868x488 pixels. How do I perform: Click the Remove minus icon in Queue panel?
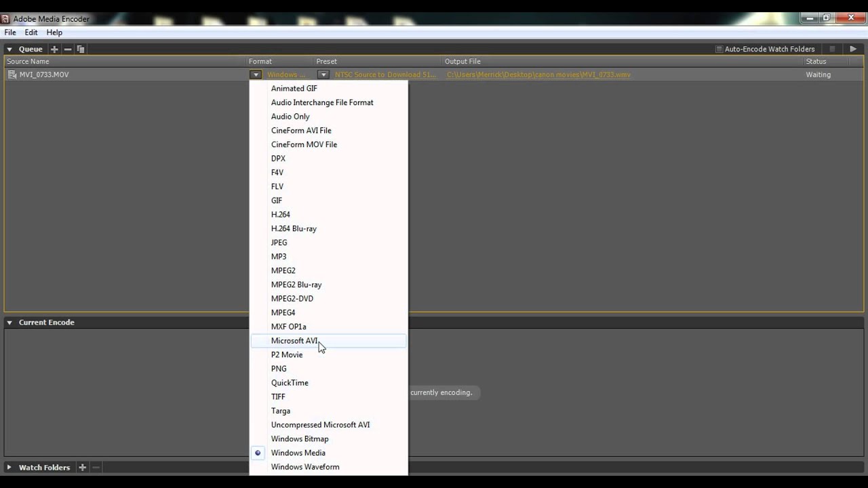68,49
